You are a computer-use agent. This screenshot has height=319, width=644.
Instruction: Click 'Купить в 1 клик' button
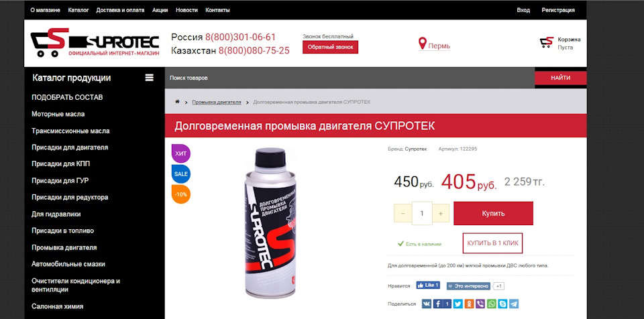(x=492, y=243)
